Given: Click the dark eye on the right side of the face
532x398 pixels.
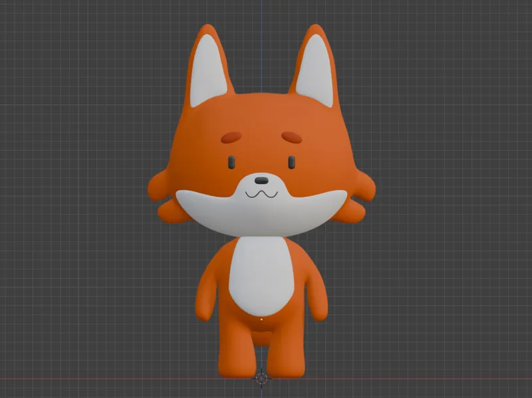Looking at the screenshot, I should click(x=291, y=162).
